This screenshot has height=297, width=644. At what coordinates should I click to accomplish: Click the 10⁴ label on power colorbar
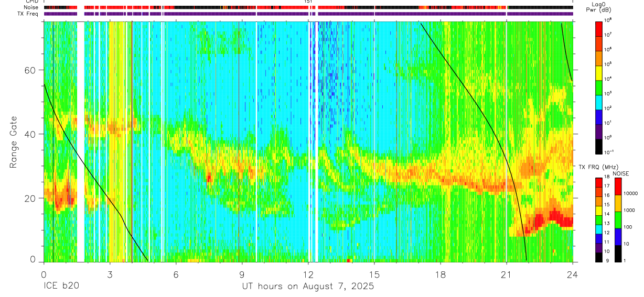click(608, 79)
